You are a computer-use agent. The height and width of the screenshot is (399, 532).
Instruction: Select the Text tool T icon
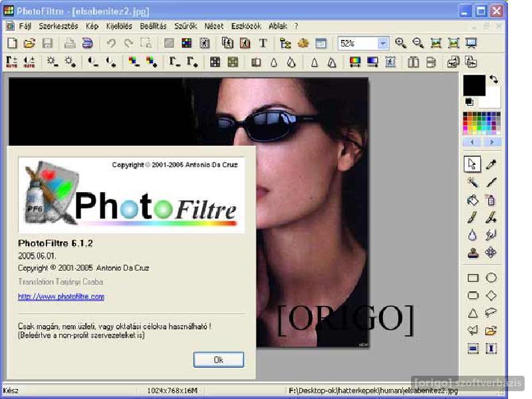263,43
